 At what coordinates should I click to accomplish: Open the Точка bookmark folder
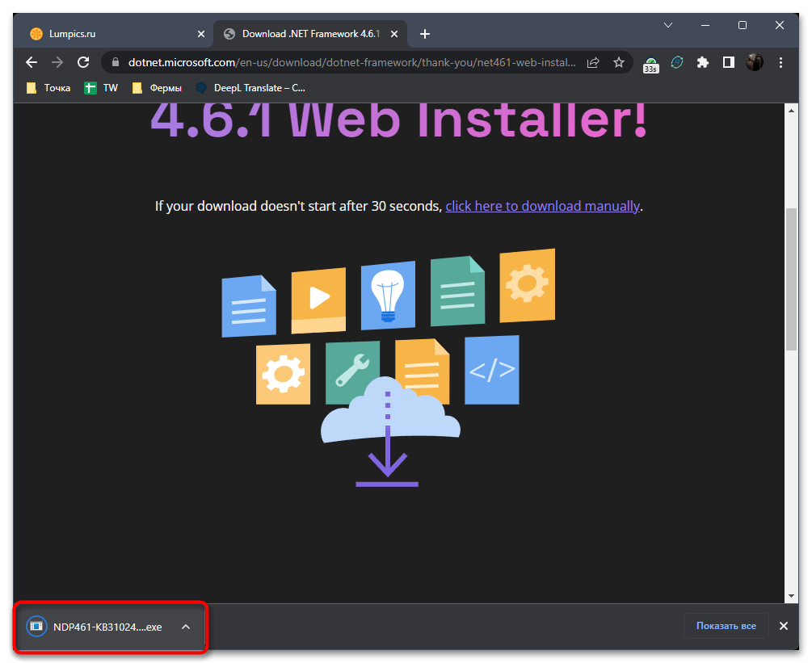coord(48,88)
